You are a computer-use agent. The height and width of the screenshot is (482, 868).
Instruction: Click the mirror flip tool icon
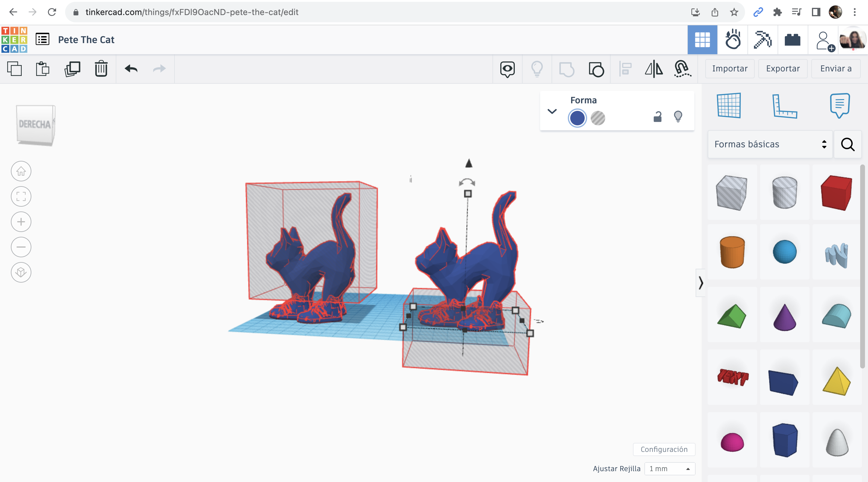(x=654, y=69)
